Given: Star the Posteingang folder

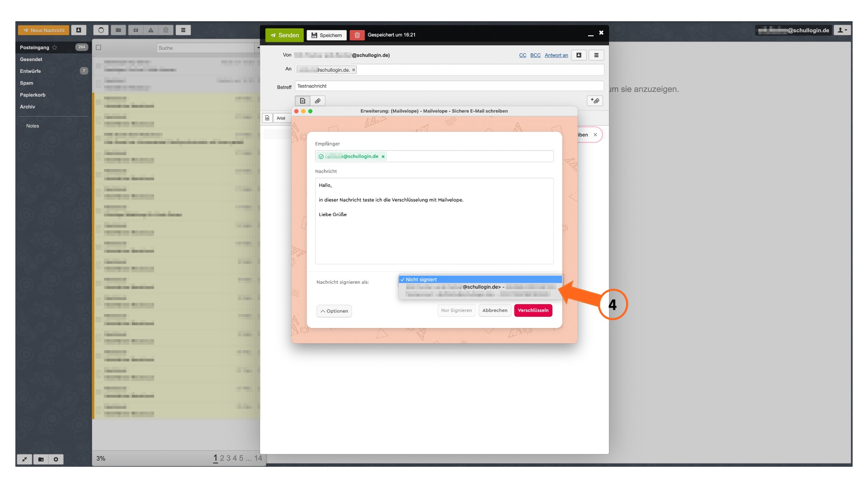Looking at the screenshot, I should coord(55,47).
